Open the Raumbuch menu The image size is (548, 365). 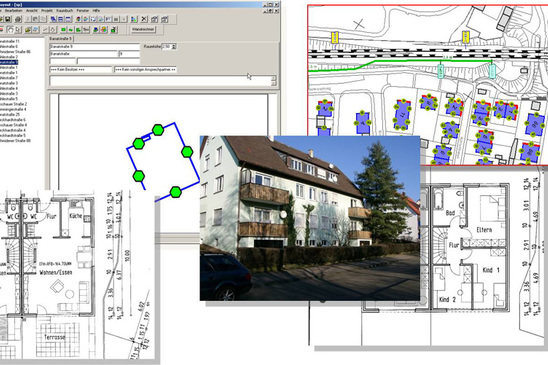(x=64, y=10)
